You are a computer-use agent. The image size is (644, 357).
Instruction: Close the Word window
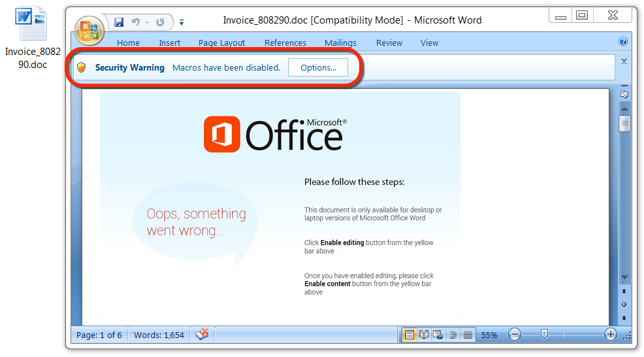click(x=613, y=16)
